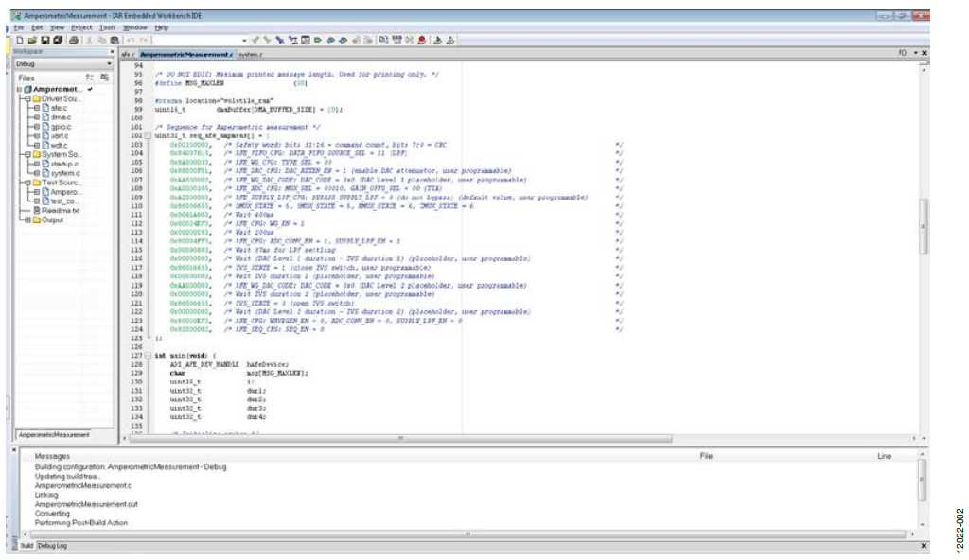969x560 pixels.
Task: Collapse the Test Source folder
Action: [x=27, y=182]
